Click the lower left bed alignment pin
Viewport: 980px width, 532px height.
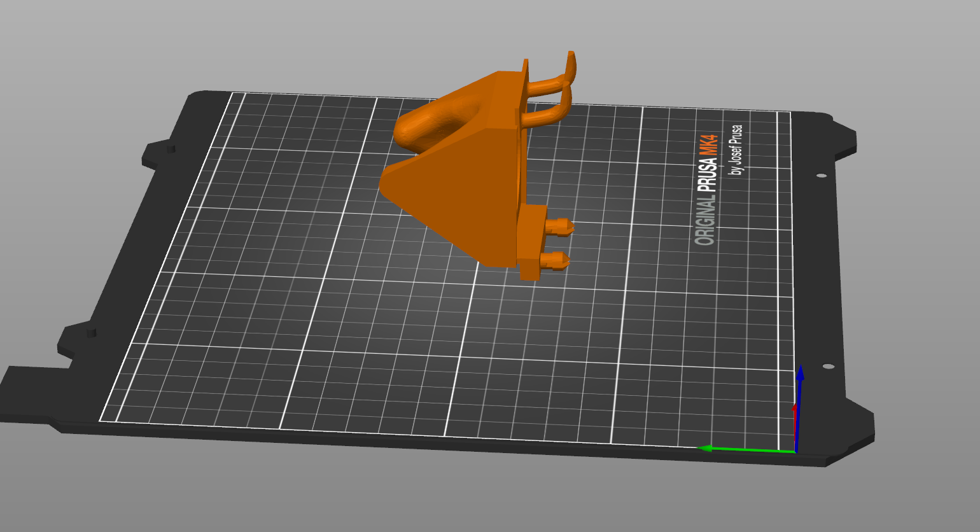tap(92, 332)
